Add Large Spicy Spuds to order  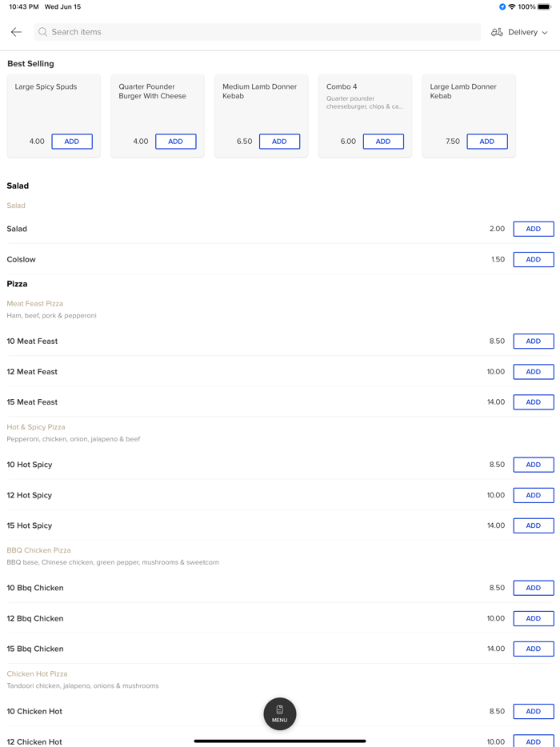click(x=72, y=142)
